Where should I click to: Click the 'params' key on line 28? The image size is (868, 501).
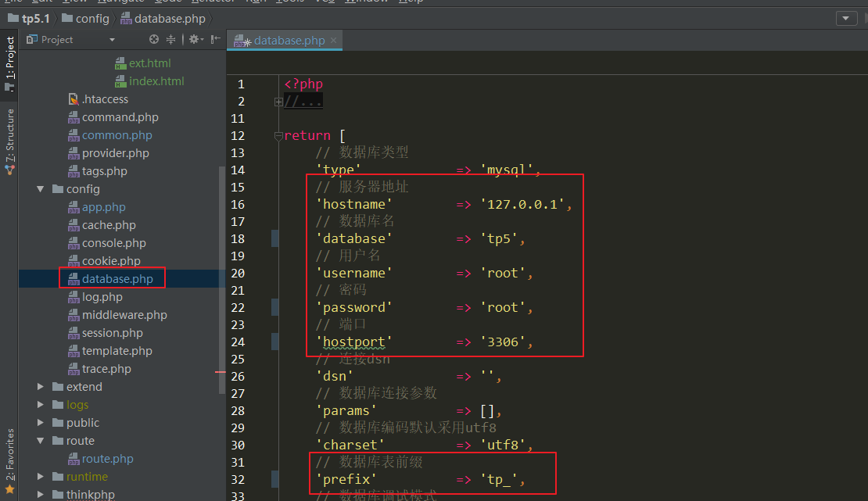coord(346,410)
